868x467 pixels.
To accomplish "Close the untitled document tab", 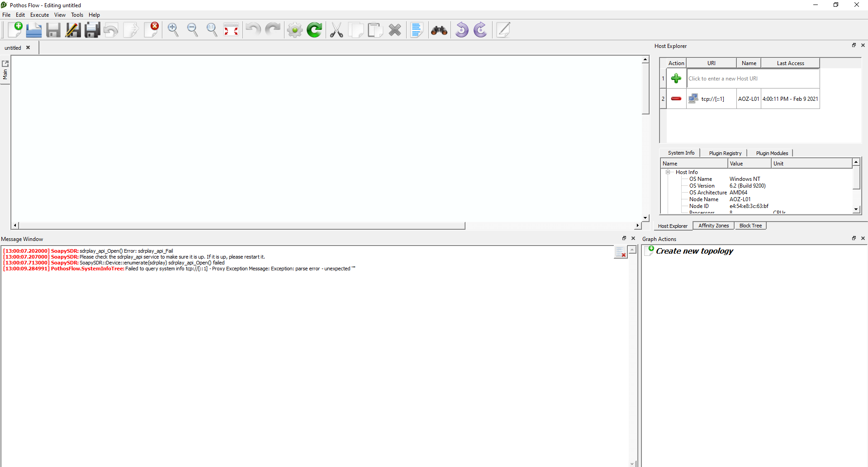I will click(x=28, y=47).
